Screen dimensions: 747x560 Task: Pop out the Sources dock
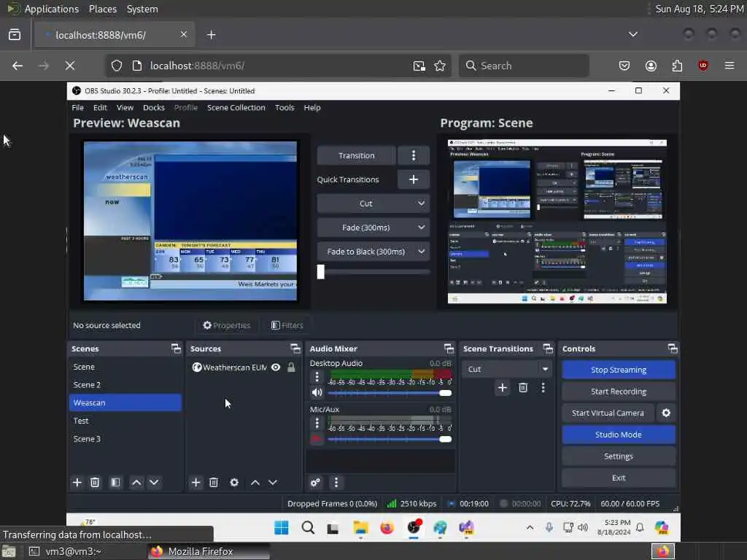[295, 349]
